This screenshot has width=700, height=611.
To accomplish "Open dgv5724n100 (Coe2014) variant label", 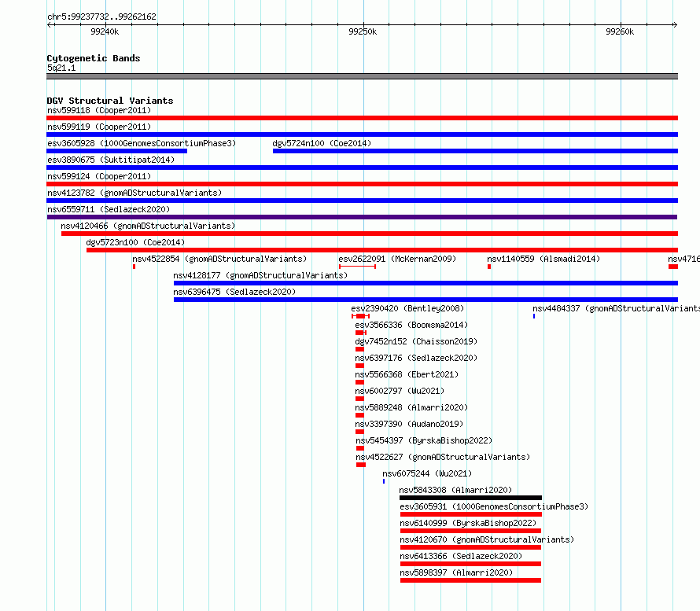I will point(322,143).
